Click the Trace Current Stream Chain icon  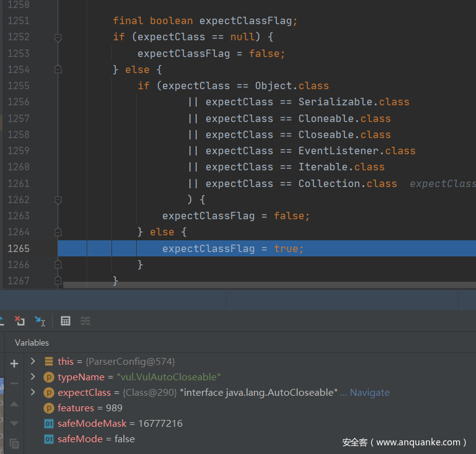tap(85, 321)
